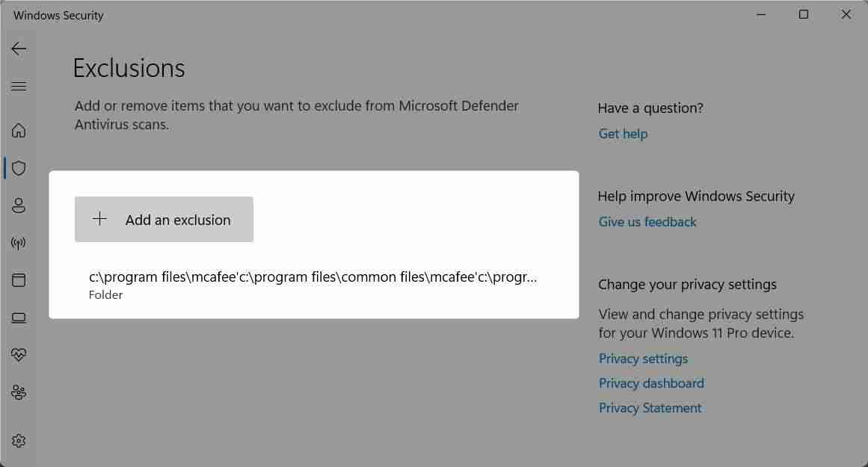Open Device performance & health heart icon
Screen dimensions: 868x467
[x=19, y=354]
